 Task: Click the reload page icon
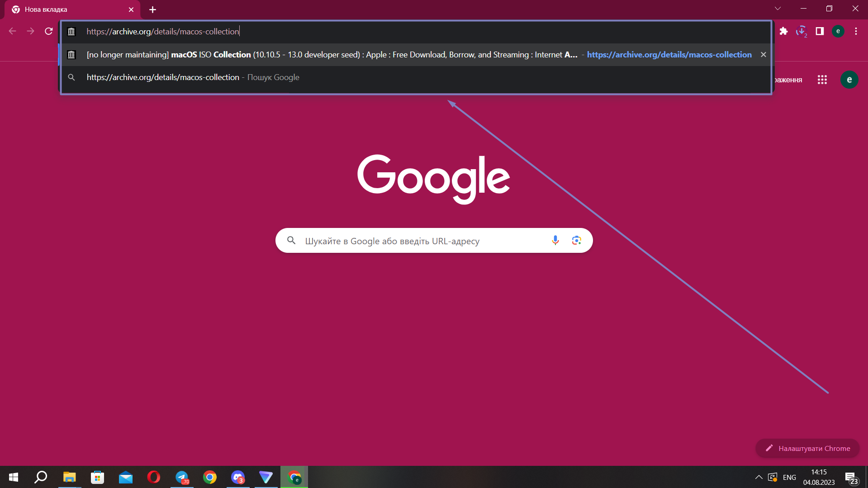tap(49, 31)
